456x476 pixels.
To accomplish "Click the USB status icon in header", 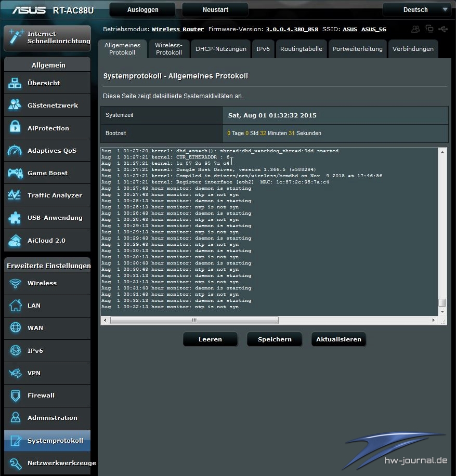I will point(443,29).
